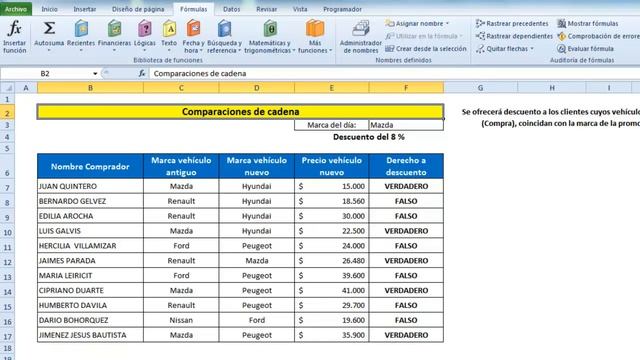Screen dimensions: 640x360
Task: Click Quitar flechas
Action: pyautogui.click(x=504, y=49)
